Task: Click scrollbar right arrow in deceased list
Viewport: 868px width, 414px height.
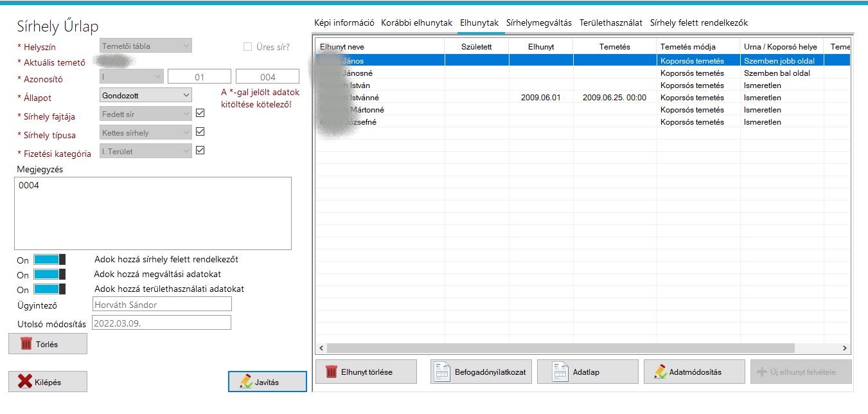Action: pyautogui.click(x=844, y=348)
